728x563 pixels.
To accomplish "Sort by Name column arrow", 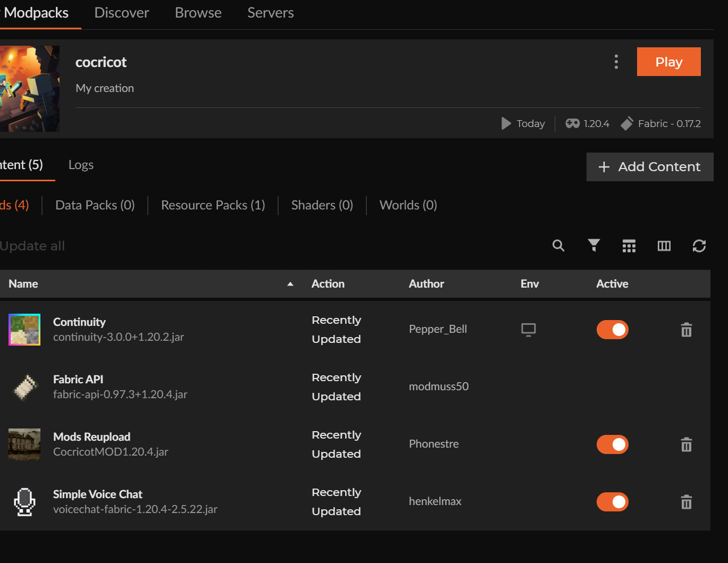I will click(x=290, y=284).
